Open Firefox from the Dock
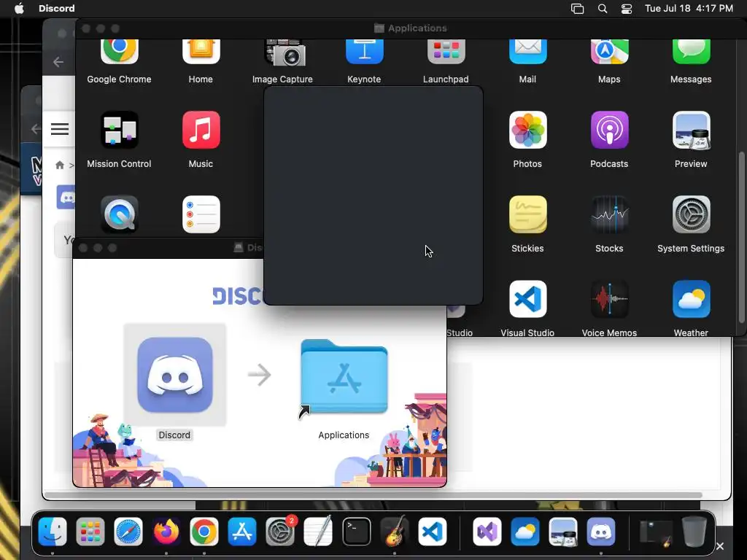This screenshot has width=747, height=560. (x=166, y=532)
